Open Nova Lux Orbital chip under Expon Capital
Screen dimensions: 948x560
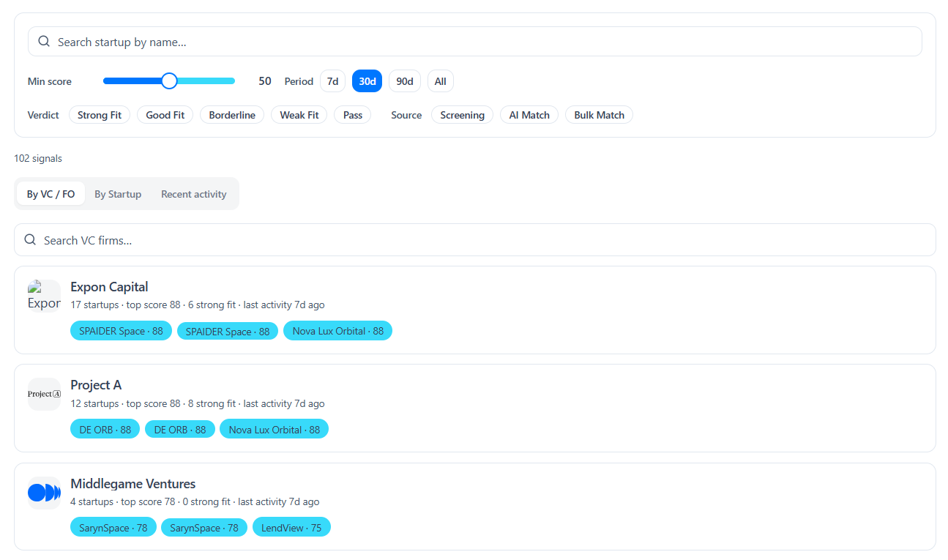click(338, 331)
